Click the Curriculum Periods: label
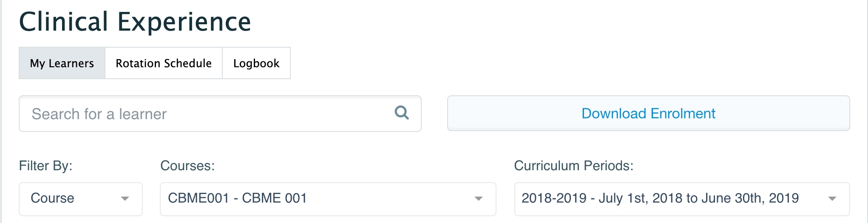Screen dimensions: 868x223 [x=573, y=166]
